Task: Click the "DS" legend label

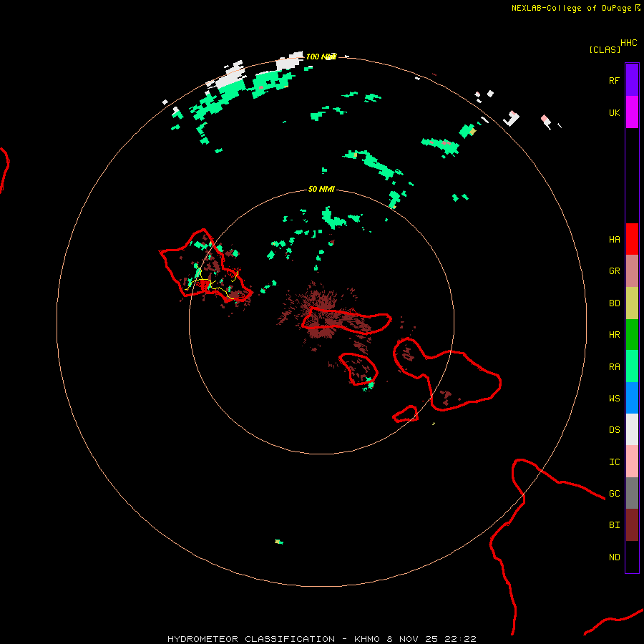Action: click(614, 430)
